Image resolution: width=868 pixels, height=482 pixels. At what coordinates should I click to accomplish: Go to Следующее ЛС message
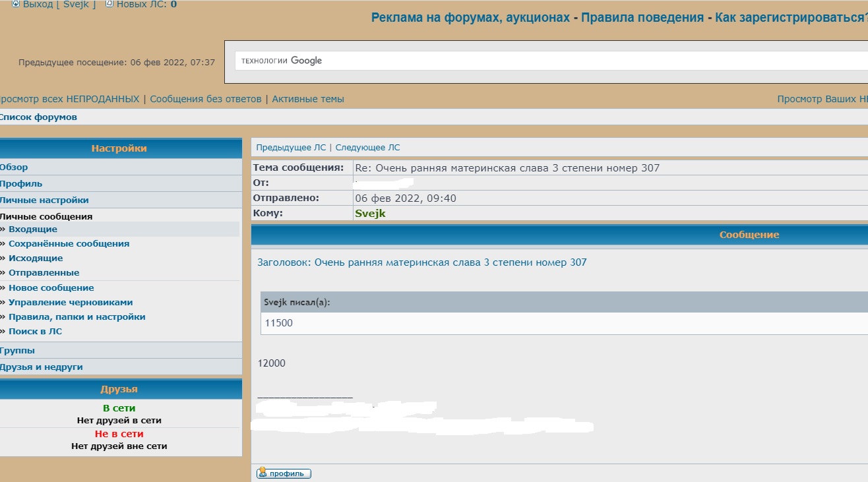(x=367, y=148)
